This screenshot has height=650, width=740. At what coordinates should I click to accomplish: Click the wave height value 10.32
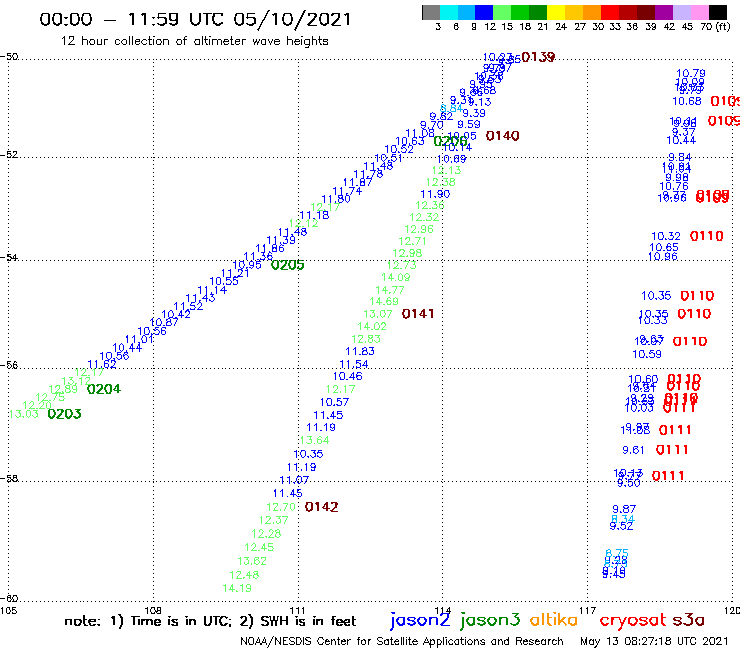(x=666, y=236)
